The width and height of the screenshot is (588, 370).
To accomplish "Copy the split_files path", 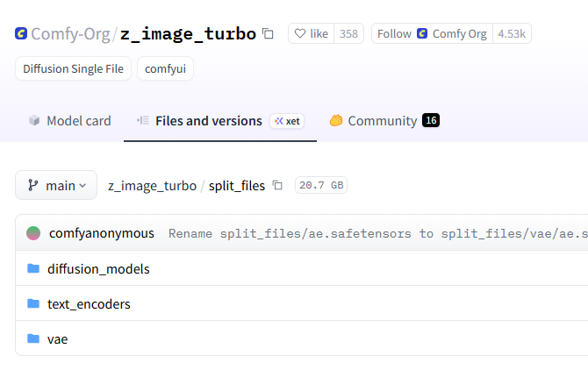I will coord(277,185).
